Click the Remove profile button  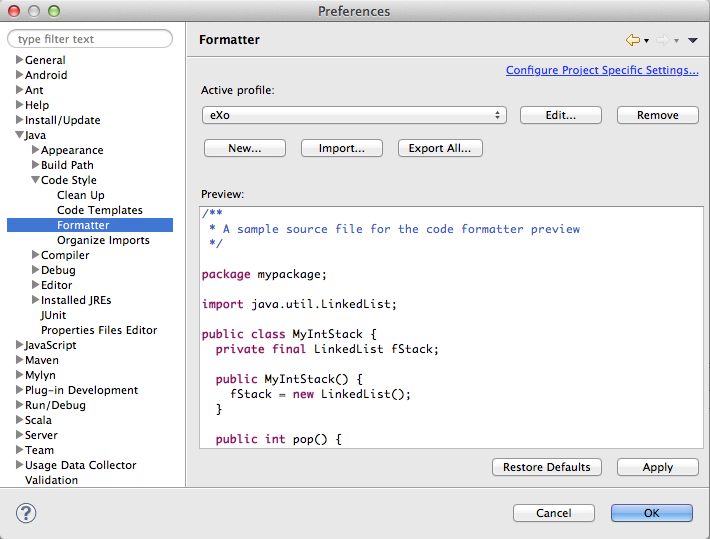[657, 115]
